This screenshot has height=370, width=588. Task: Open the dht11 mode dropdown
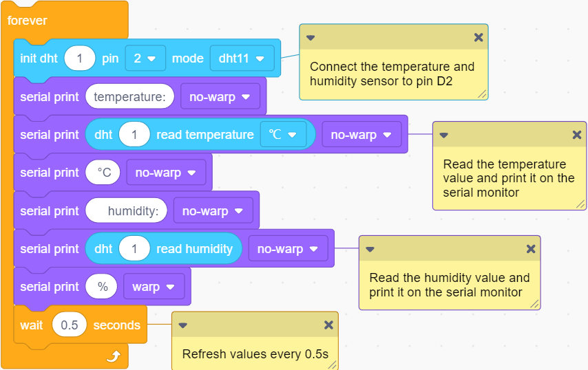[242, 58]
